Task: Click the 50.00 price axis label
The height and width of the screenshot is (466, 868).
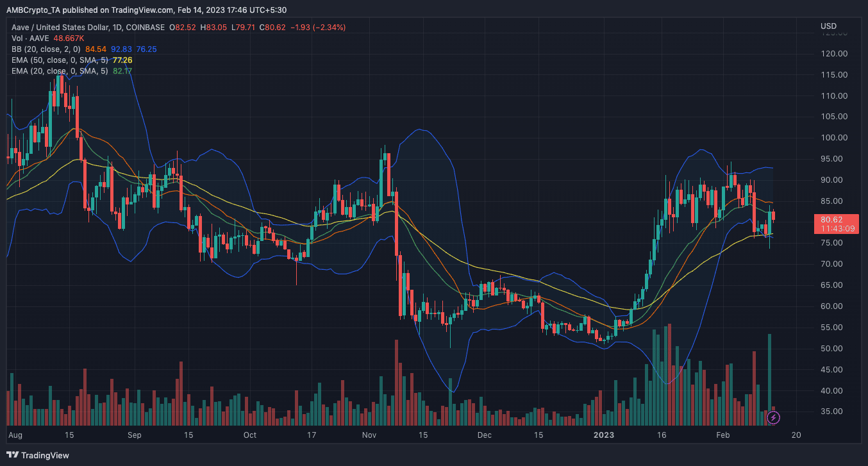Action: point(832,349)
